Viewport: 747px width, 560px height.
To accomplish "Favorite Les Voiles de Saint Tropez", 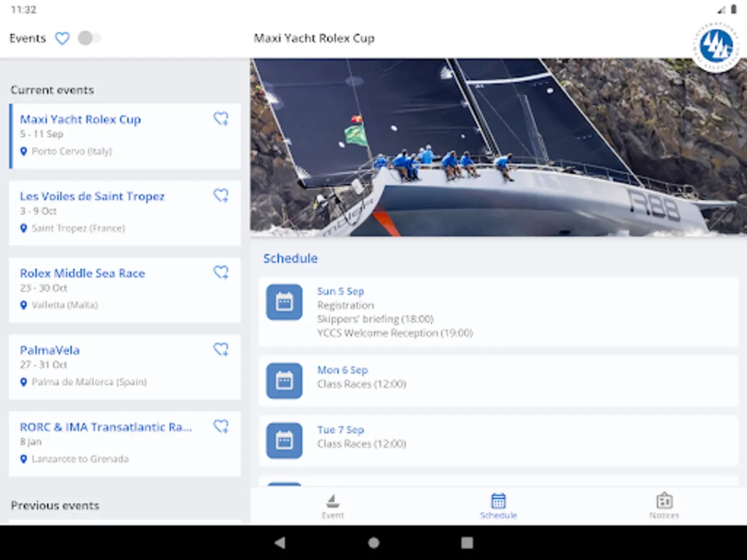I will point(221,196).
